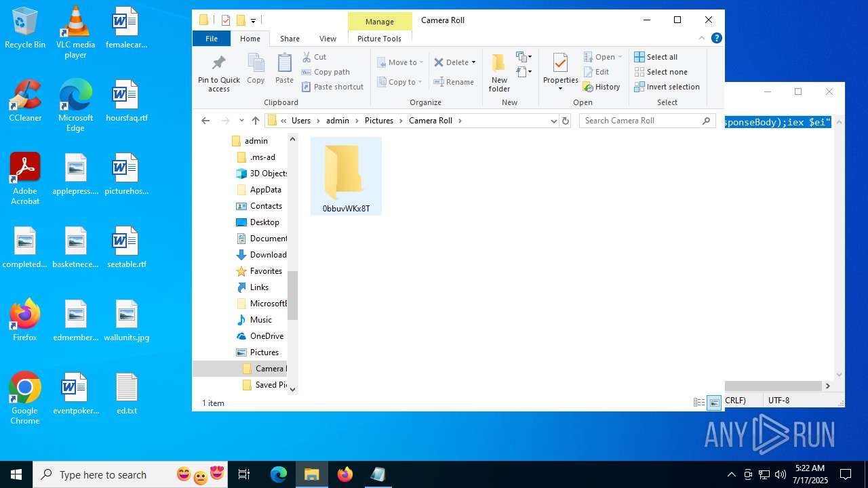
Task: Open Recycle Bin on desktop
Action: pyautogui.click(x=25, y=28)
